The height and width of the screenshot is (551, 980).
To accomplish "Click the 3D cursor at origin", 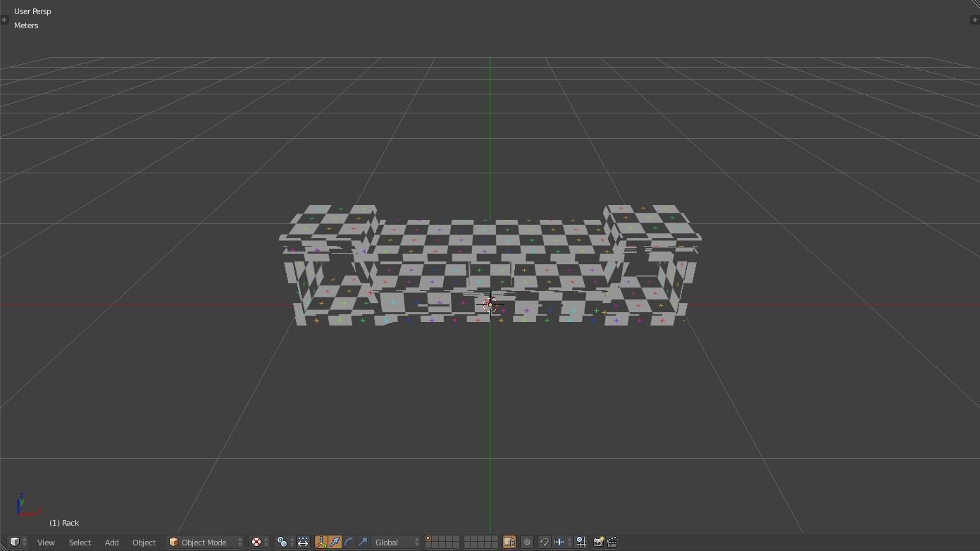I will tap(490, 305).
